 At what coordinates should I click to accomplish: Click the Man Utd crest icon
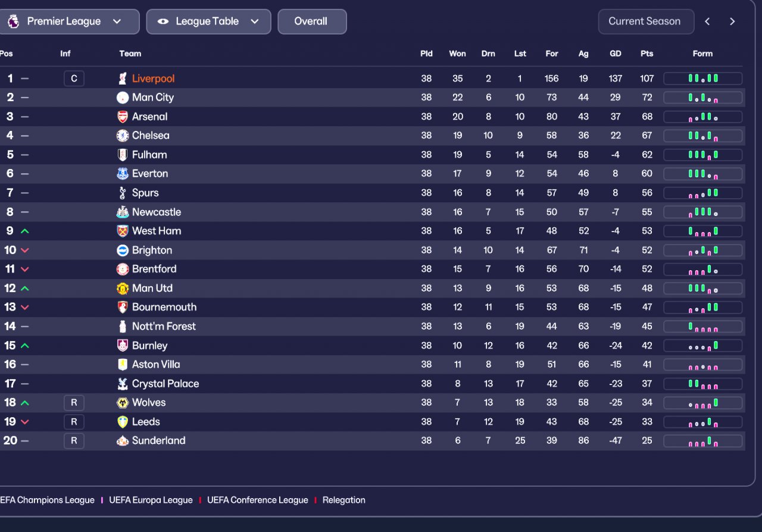(x=123, y=288)
